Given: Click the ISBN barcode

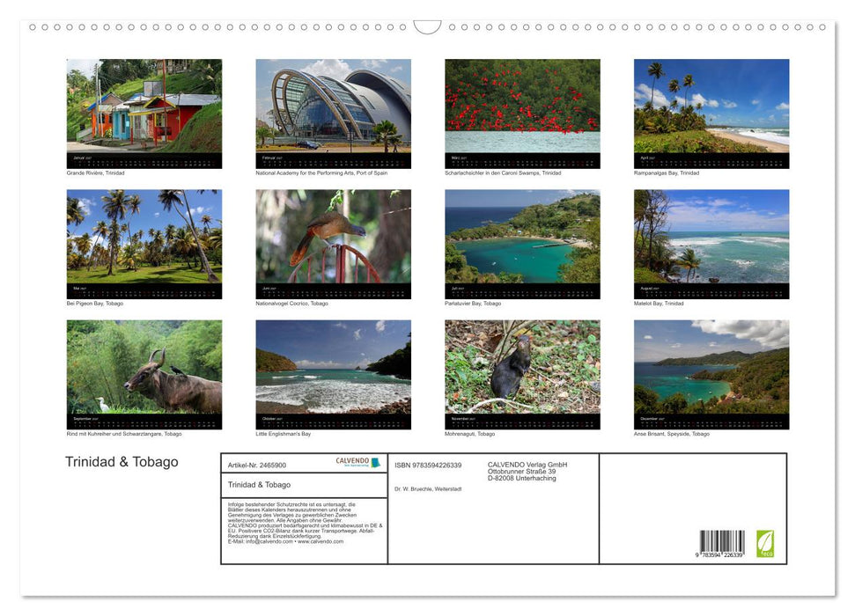Looking at the screenshot, I should [x=721, y=543].
